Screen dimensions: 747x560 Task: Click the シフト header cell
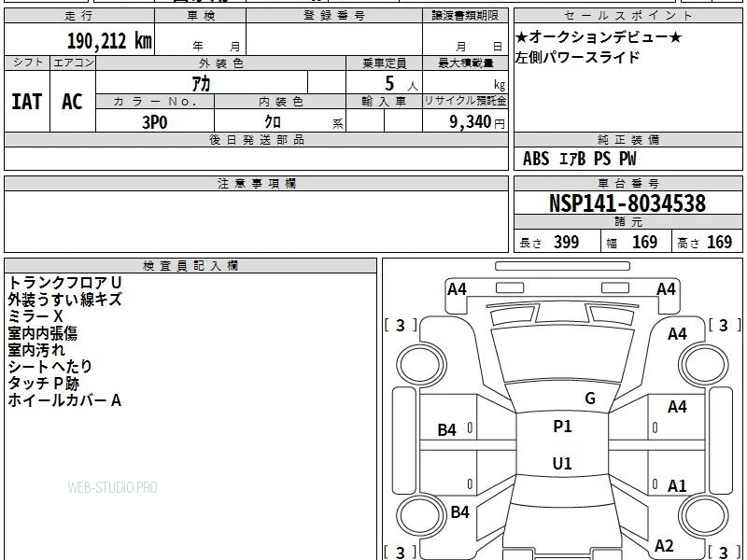click(27, 63)
